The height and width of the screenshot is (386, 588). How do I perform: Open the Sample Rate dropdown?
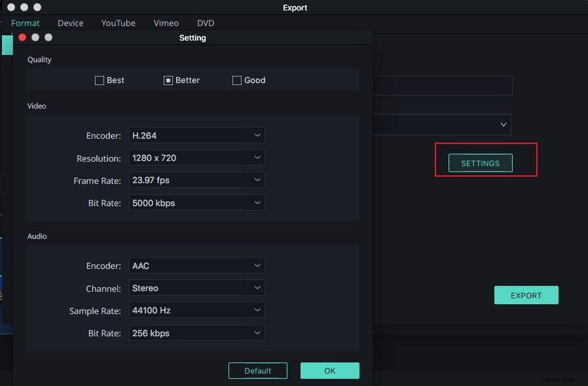coord(196,310)
